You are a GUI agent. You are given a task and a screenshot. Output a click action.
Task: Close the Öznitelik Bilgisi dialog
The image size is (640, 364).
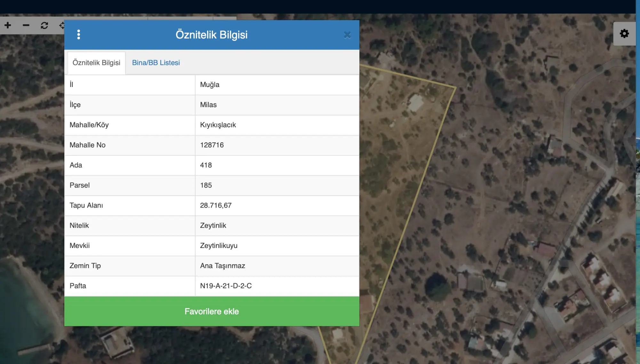(347, 35)
